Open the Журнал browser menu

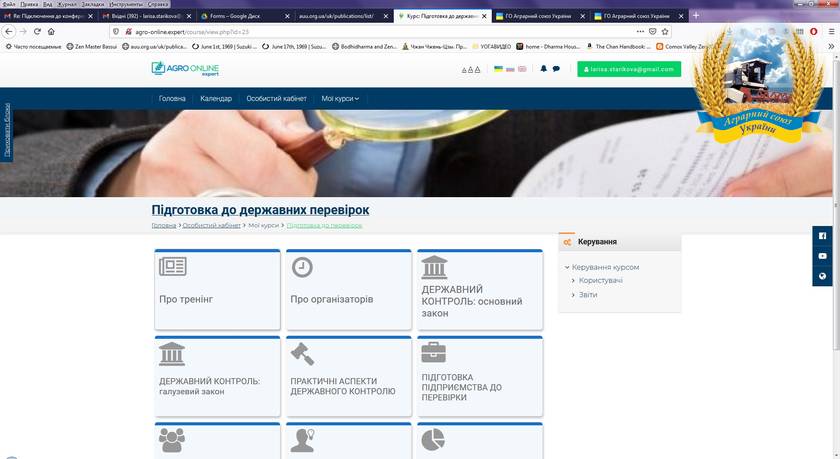coord(67,4)
